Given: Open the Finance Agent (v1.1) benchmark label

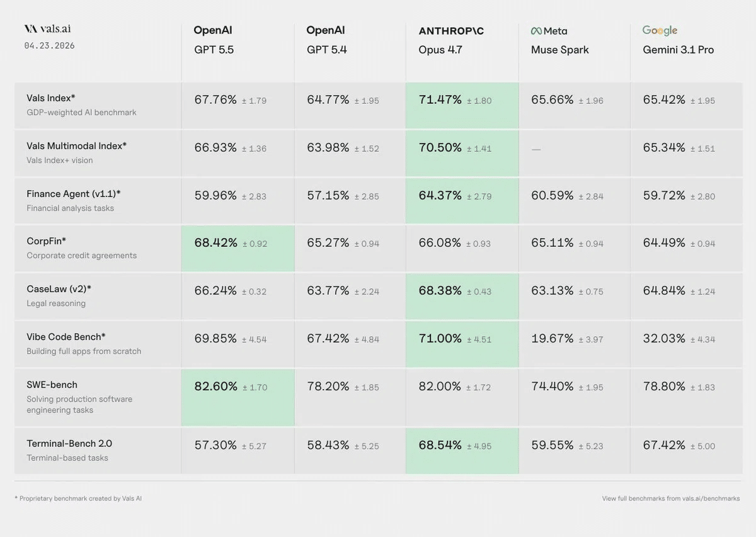Looking at the screenshot, I should pos(73,194).
